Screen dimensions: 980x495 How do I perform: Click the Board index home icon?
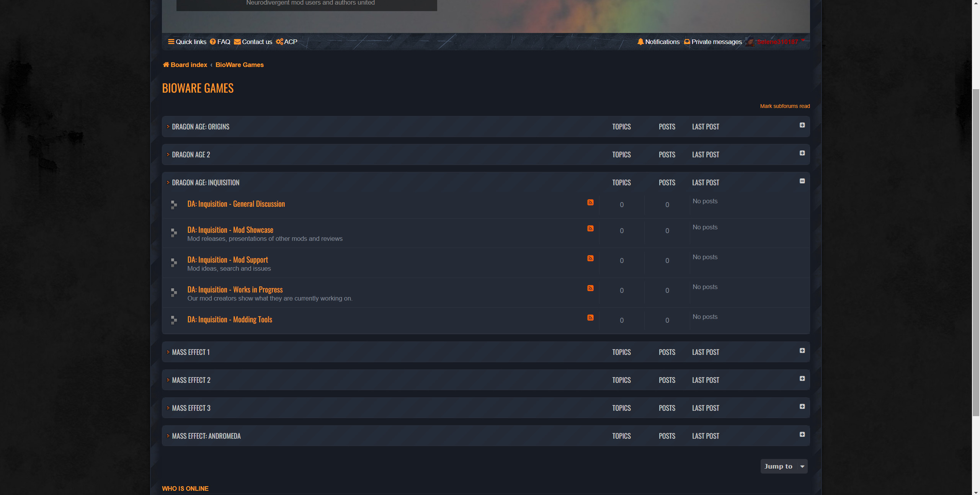pos(166,65)
